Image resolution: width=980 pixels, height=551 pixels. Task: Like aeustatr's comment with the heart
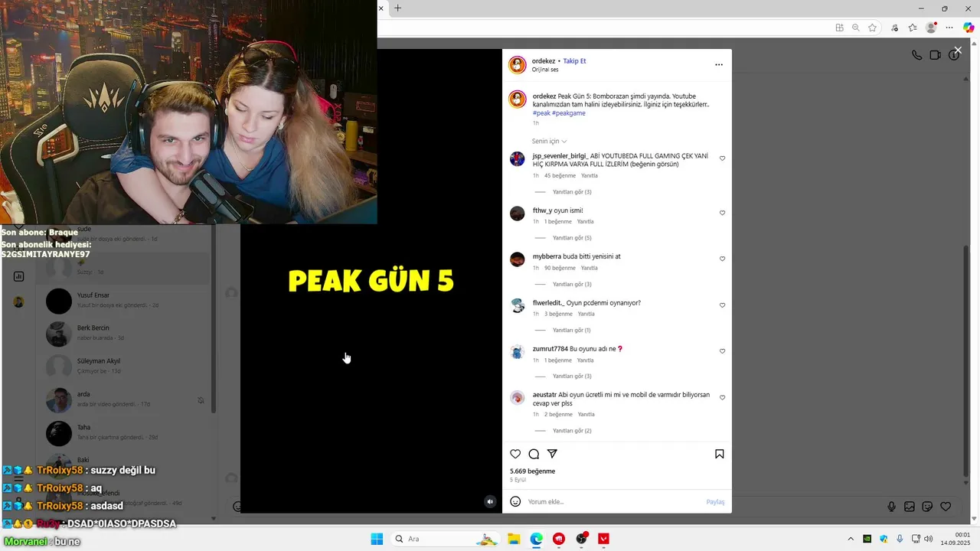click(722, 398)
